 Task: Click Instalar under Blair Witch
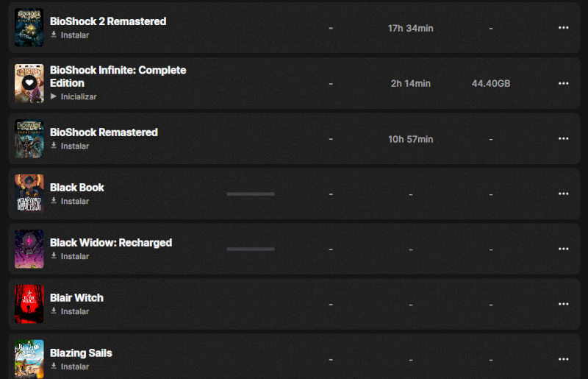click(70, 311)
